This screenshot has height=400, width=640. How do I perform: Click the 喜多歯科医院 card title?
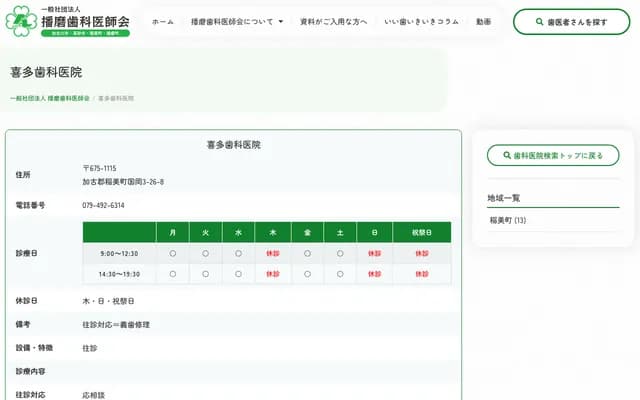click(x=233, y=144)
